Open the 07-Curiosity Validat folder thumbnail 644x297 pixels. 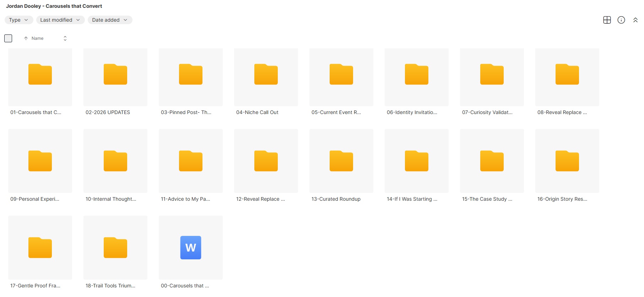(x=492, y=75)
